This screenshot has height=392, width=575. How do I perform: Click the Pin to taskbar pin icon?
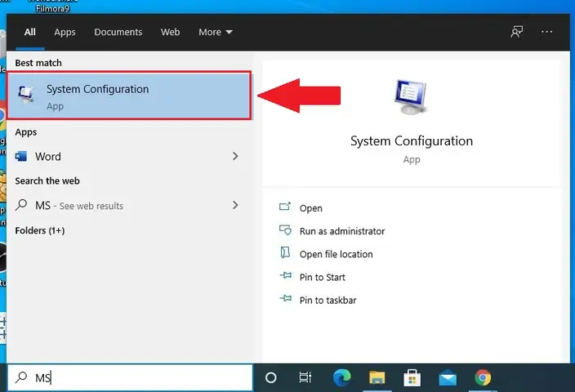286,299
